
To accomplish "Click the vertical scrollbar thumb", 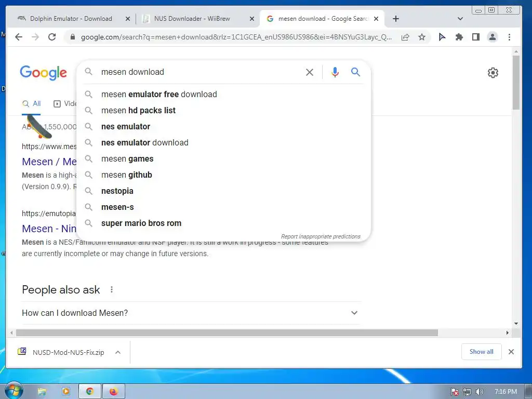I will [x=516, y=83].
